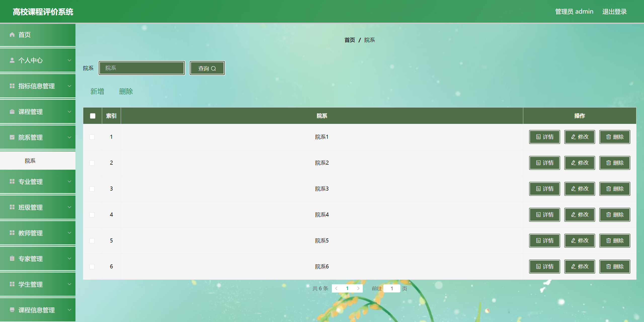
Task: Click the person icon beside 个人中心
Action: pos(12,60)
